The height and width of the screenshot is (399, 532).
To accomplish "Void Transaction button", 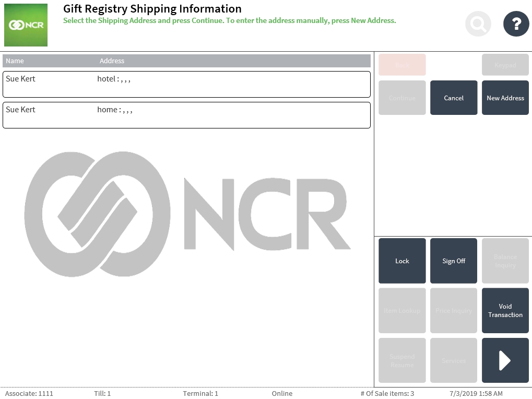I will (505, 310).
